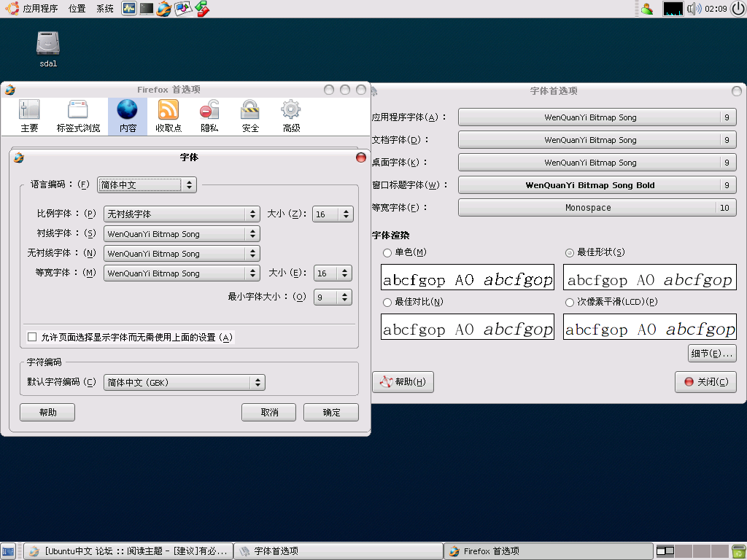Launch Firefox from the top panel launcher

[x=163, y=9]
